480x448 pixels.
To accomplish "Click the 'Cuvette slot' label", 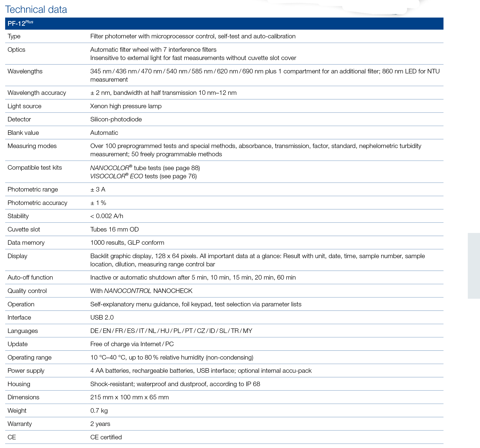I will (24, 229).
